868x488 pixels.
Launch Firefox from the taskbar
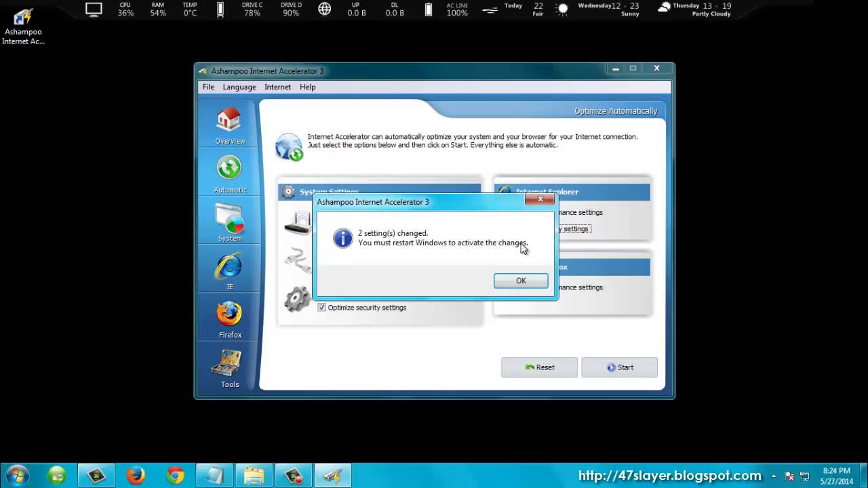tap(136, 475)
